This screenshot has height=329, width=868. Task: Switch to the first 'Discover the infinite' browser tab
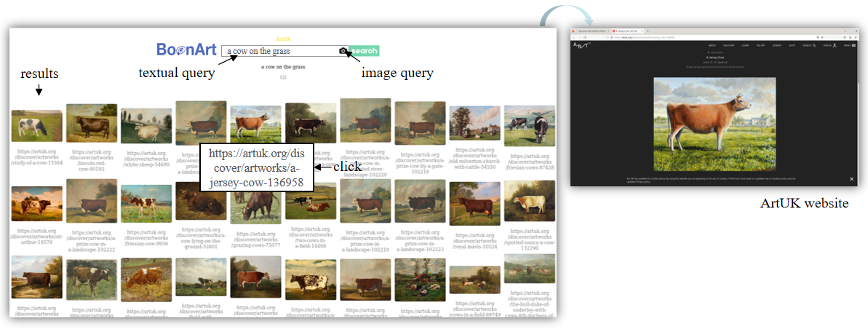[594, 31]
